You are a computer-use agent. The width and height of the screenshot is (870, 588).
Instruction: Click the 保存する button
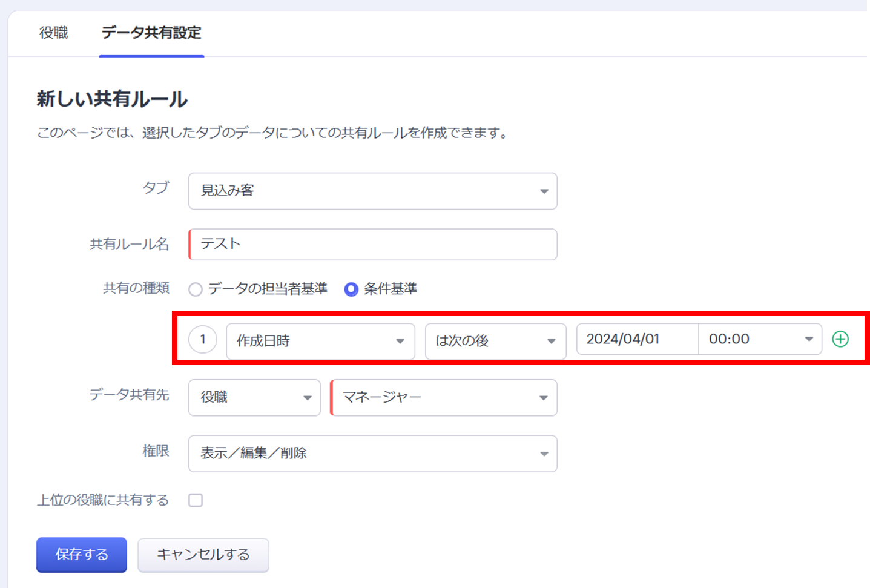coord(82,555)
